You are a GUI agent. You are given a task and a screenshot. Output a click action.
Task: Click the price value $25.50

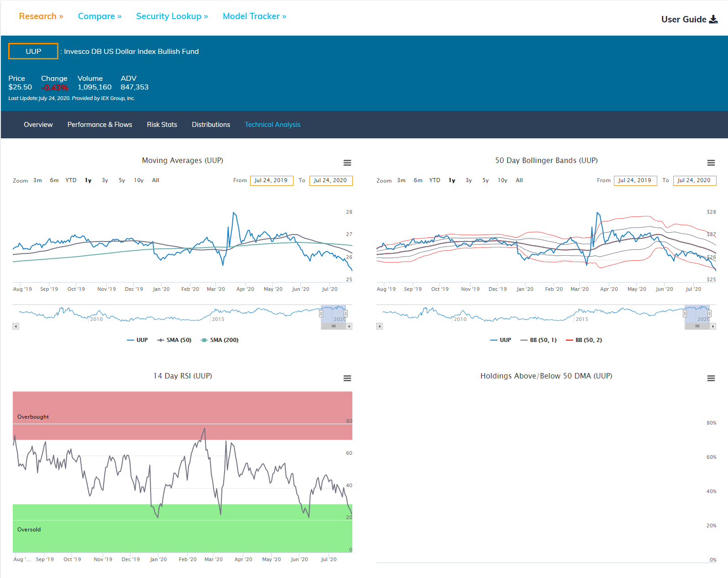(20, 87)
